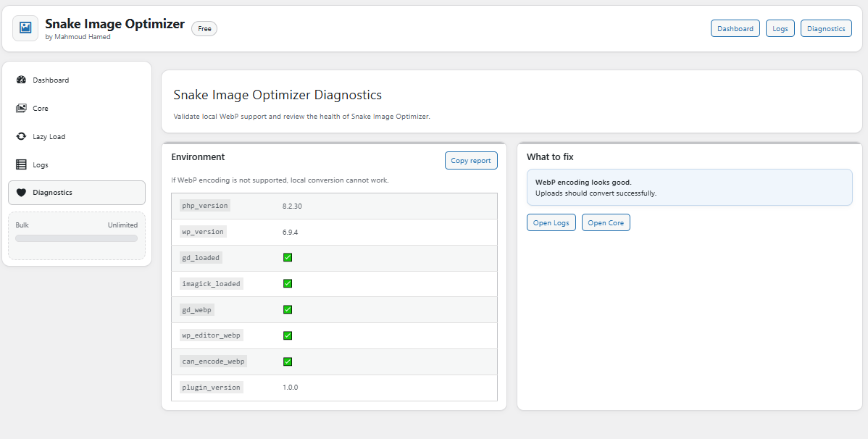
Task: Click the imagick_loaded label
Action: click(x=211, y=283)
